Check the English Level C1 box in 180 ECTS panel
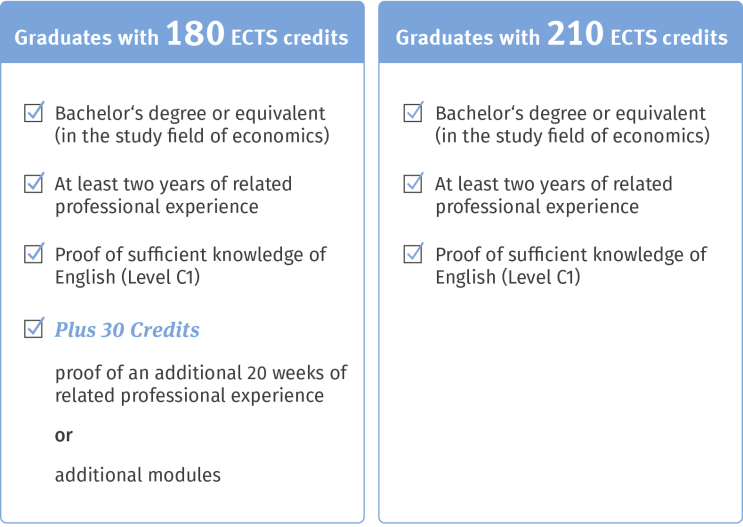 [x=34, y=254]
